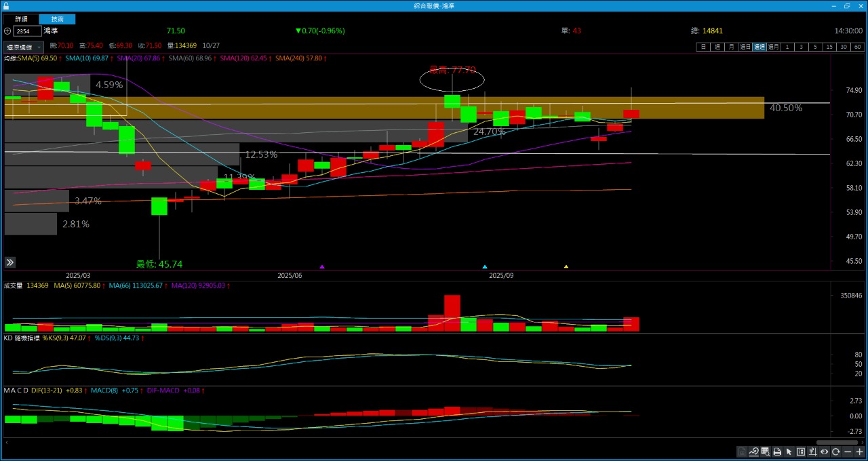Image resolution: width=868 pixels, height=461 pixels.
Task: Click the 4.59% volume profile label
Action: pyautogui.click(x=109, y=85)
